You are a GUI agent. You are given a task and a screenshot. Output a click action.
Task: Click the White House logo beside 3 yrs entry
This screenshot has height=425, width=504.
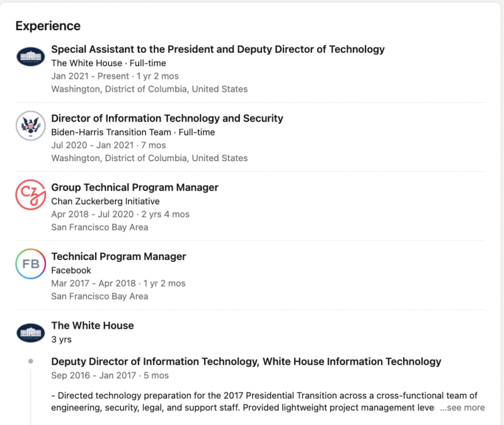tap(30, 332)
